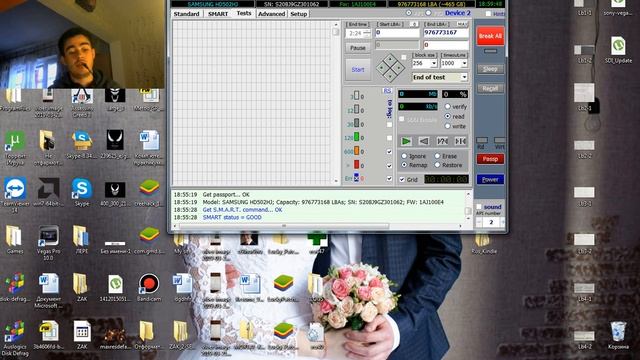Click the RS reset button above log checkboxes
This screenshot has height=360, width=640.
(x=387, y=91)
